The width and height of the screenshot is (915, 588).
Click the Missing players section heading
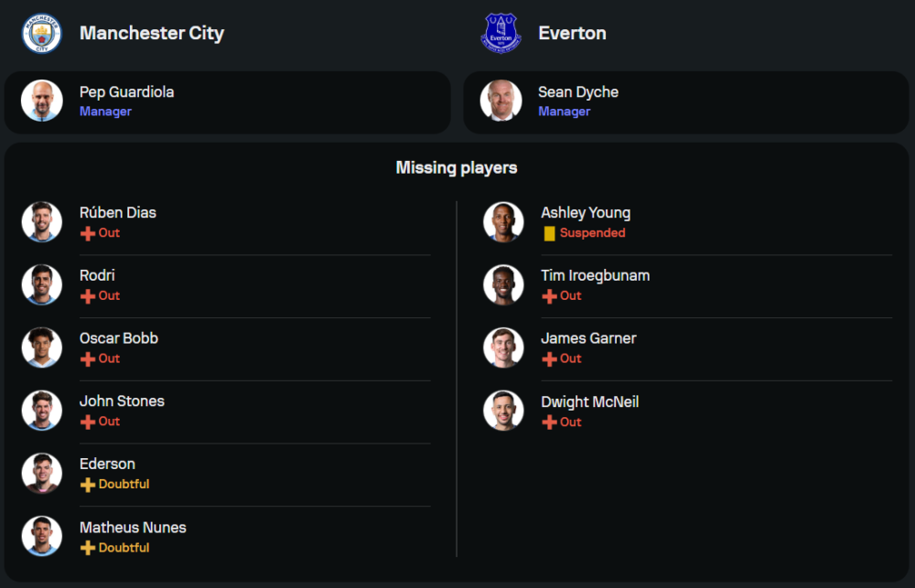(x=457, y=167)
